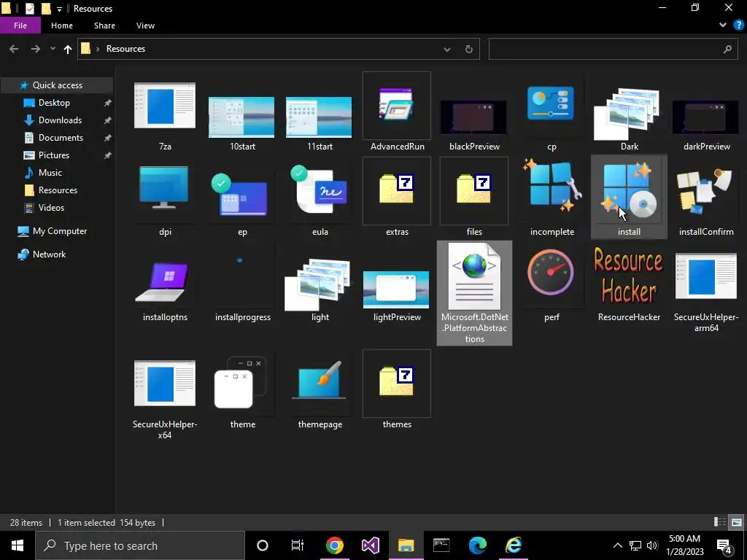The width and height of the screenshot is (747, 560).
Task: Click the Resources breadcrumb in address bar
Action: [125, 49]
